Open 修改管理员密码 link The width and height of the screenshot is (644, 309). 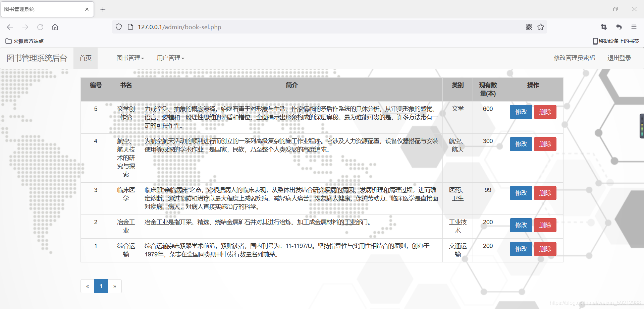click(574, 58)
